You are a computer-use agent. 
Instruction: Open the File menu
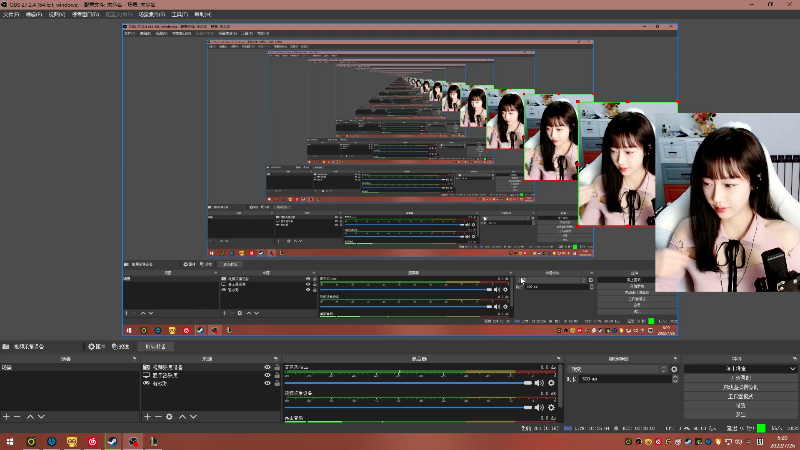[11, 14]
